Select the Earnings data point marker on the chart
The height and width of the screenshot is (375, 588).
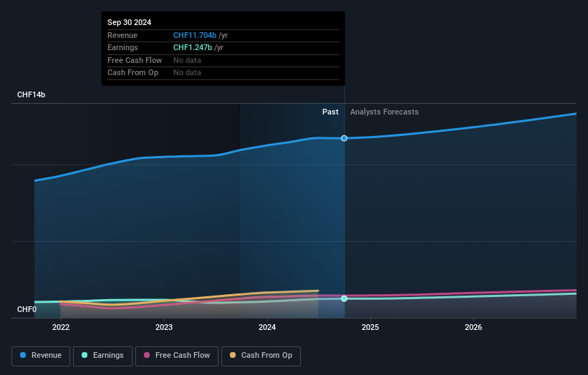tap(344, 298)
